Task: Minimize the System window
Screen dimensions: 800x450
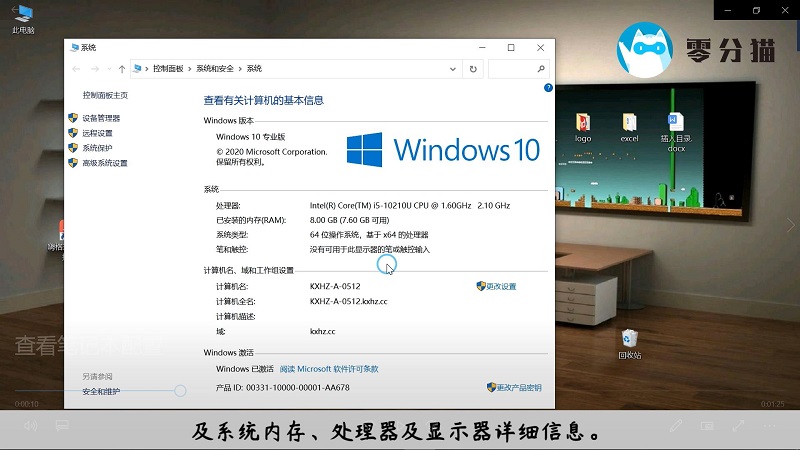Action: (482, 47)
